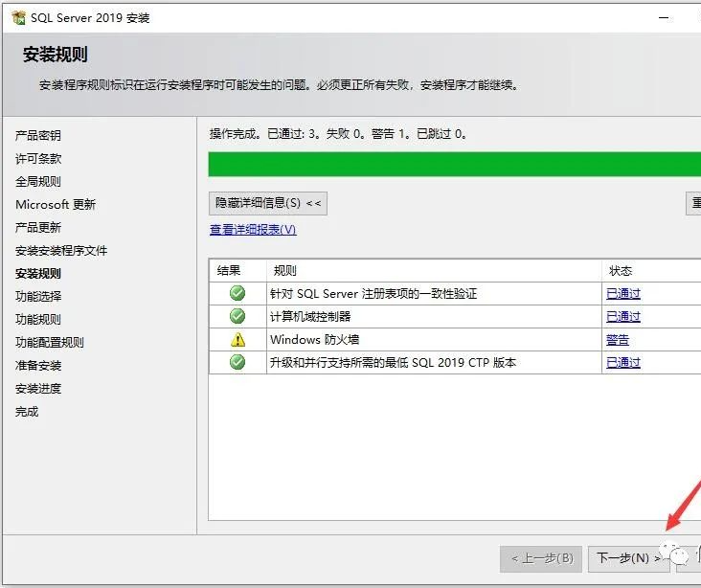
Task: Select the 功能选择 step in the sidebar
Action: coord(38,297)
